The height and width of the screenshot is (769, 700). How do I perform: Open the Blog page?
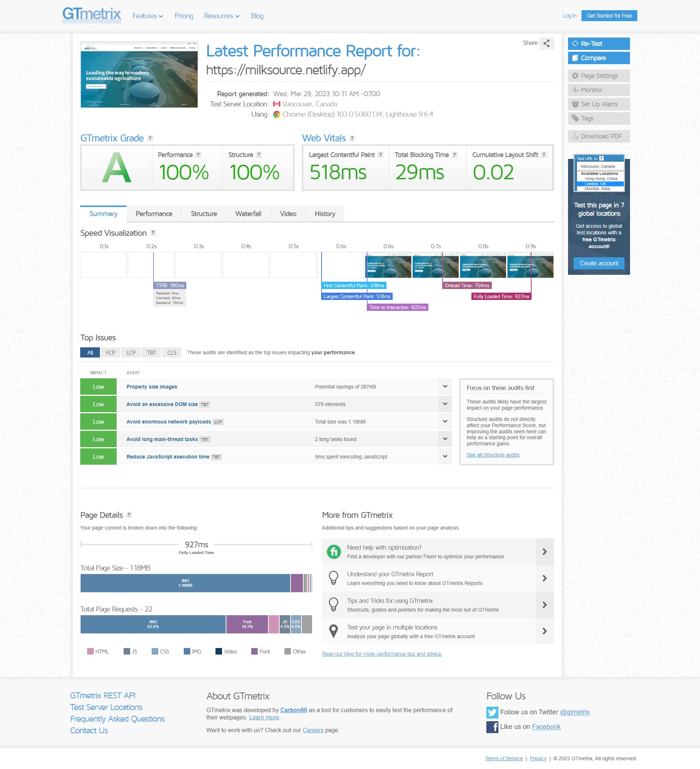[x=257, y=16]
